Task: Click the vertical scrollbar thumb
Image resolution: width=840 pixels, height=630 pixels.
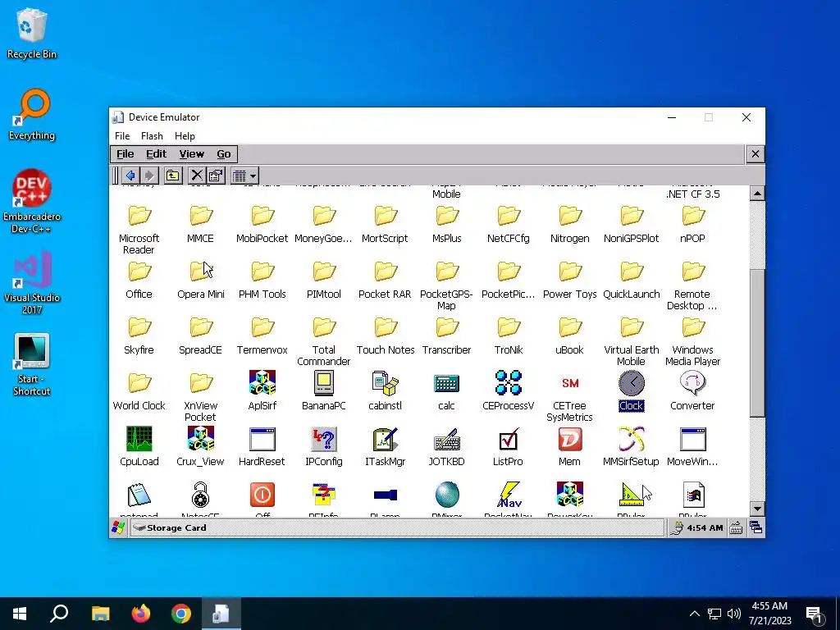Action: coord(757,343)
